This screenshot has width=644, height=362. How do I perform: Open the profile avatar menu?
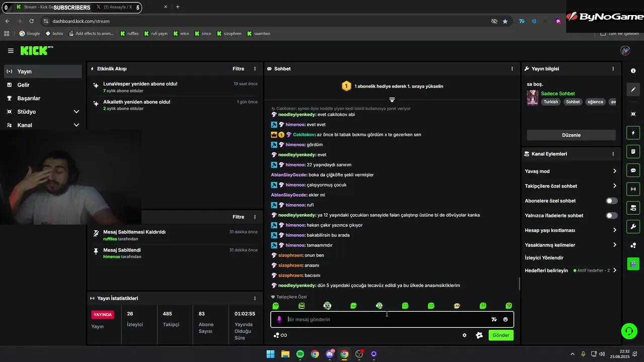click(x=625, y=50)
